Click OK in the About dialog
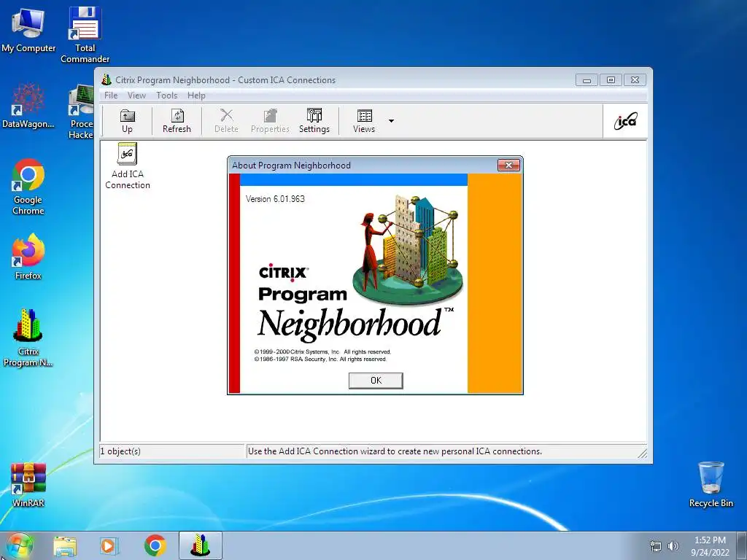747x560 pixels. click(376, 381)
